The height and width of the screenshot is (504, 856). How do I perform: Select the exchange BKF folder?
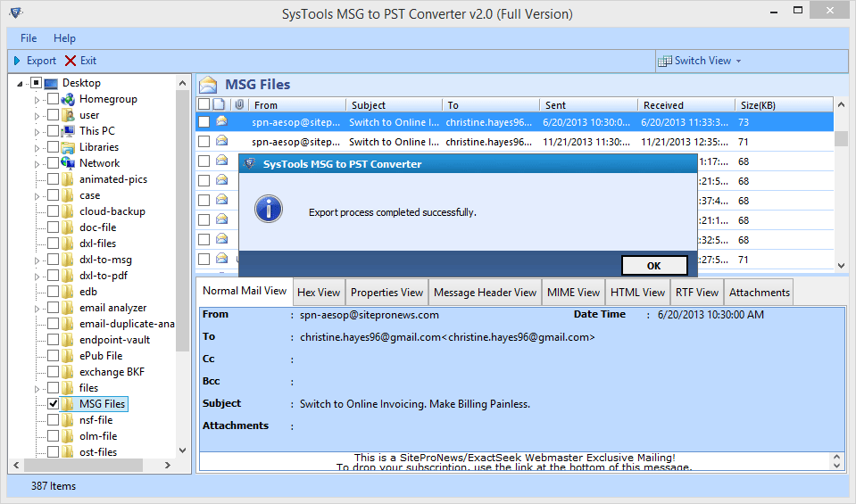[112, 371]
